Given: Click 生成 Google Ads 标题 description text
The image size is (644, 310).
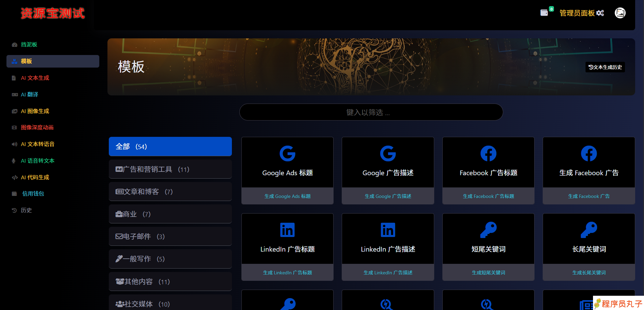Looking at the screenshot, I should [x=287, y=196].
